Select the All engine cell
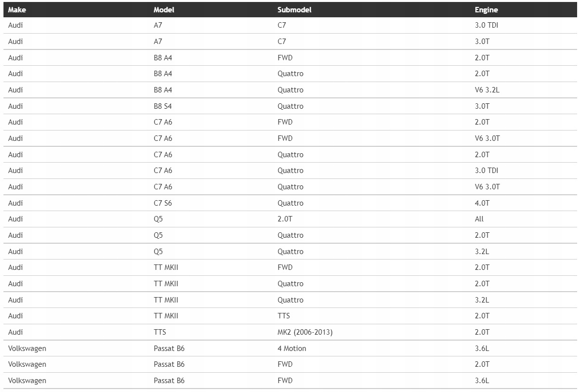The image size is (588, 392). [x=479, y=219]
